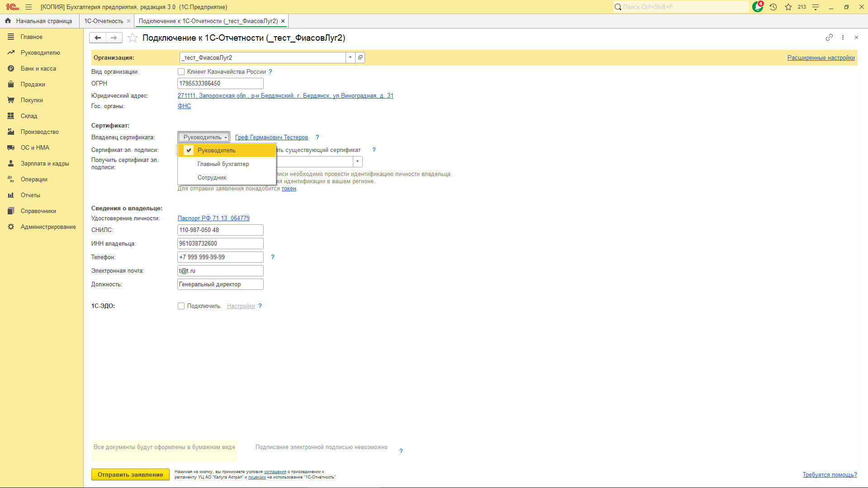
Task: Close the Подключение к 1С-Отчетности tab
Action: coord(283,21)
